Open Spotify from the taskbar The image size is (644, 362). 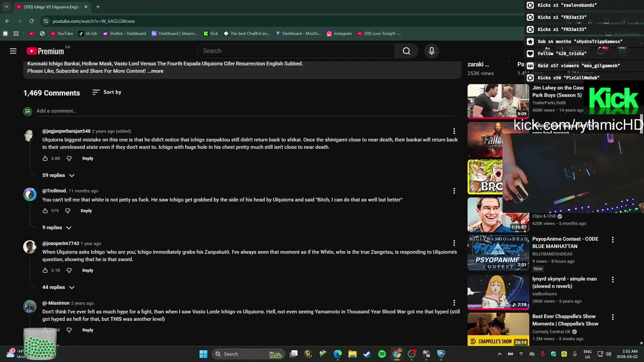(x=382, y=354)
